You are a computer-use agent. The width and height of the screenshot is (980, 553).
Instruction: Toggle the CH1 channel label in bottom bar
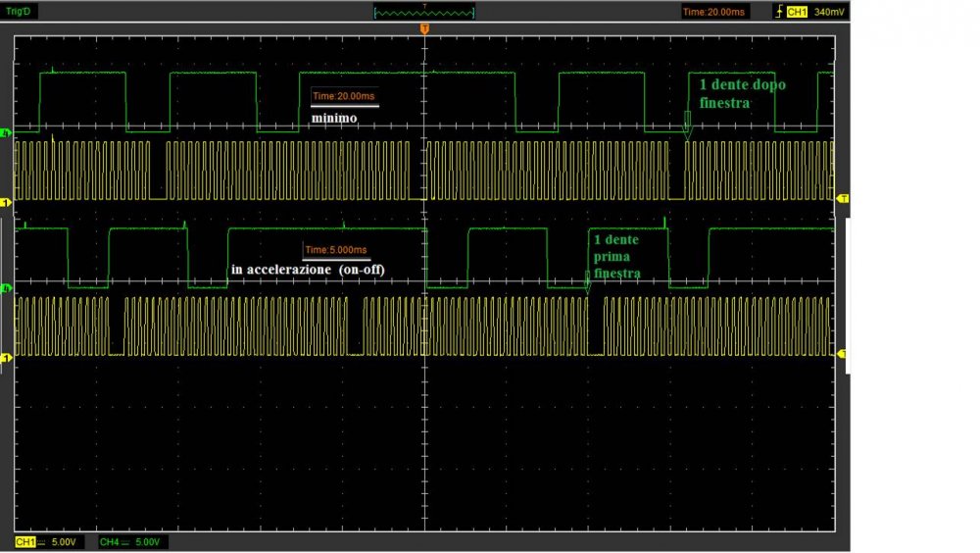(x=24, y=541)
